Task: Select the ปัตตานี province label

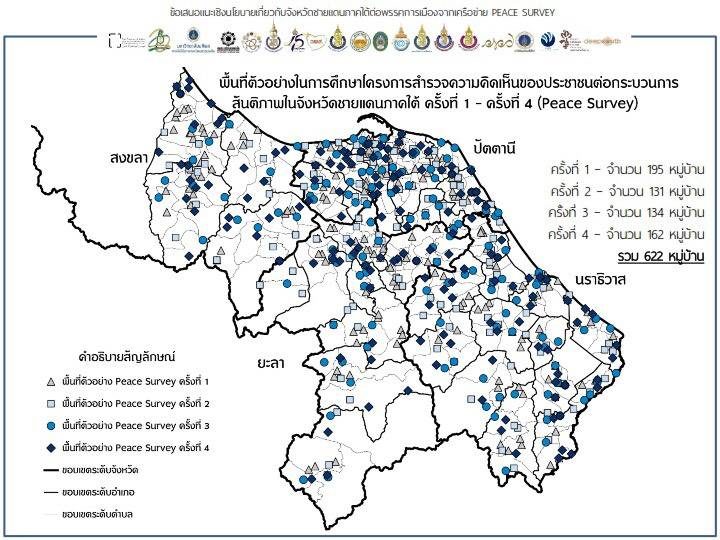Action: [495, 148]
